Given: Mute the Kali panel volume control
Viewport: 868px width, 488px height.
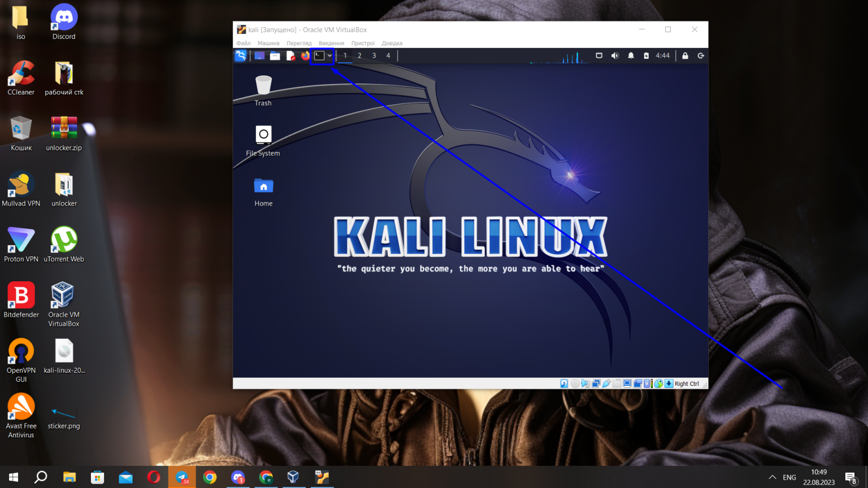Looking at the screenshot, I should (x=615, y=55).
